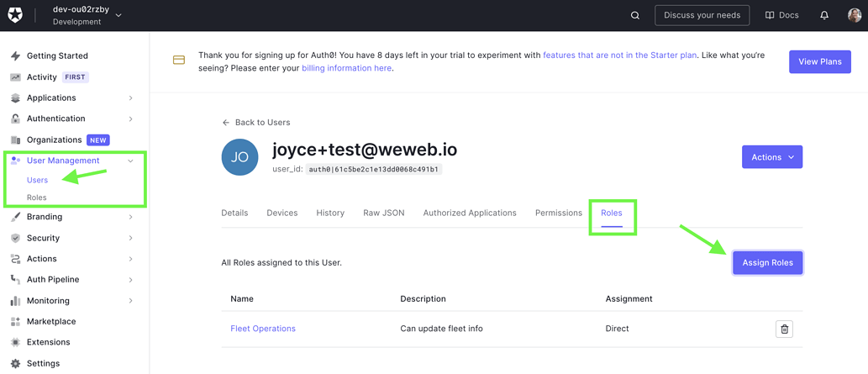This screenshot has height=374, width=868.
Task: Click the Docs book icon
Action: pos(770,15)
